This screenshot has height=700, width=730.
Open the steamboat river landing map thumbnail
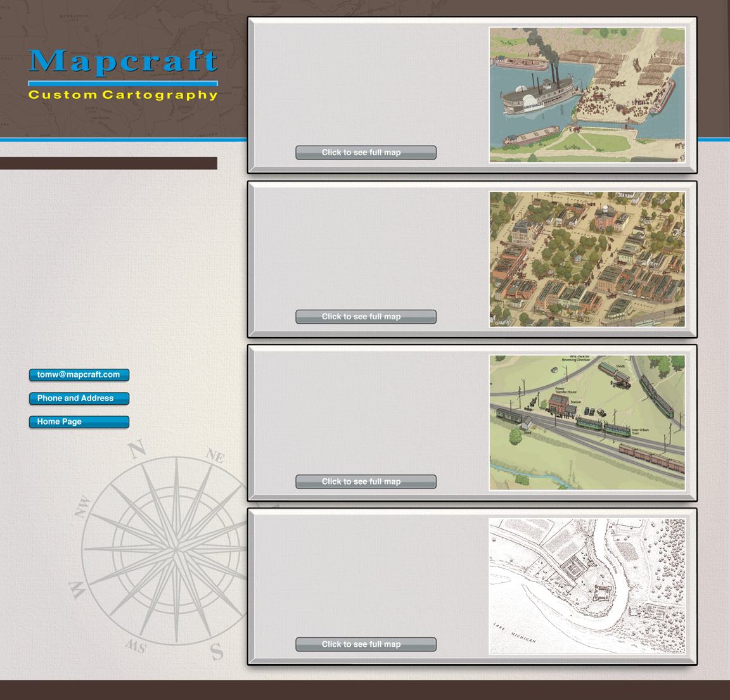click(x=587, y=95)
